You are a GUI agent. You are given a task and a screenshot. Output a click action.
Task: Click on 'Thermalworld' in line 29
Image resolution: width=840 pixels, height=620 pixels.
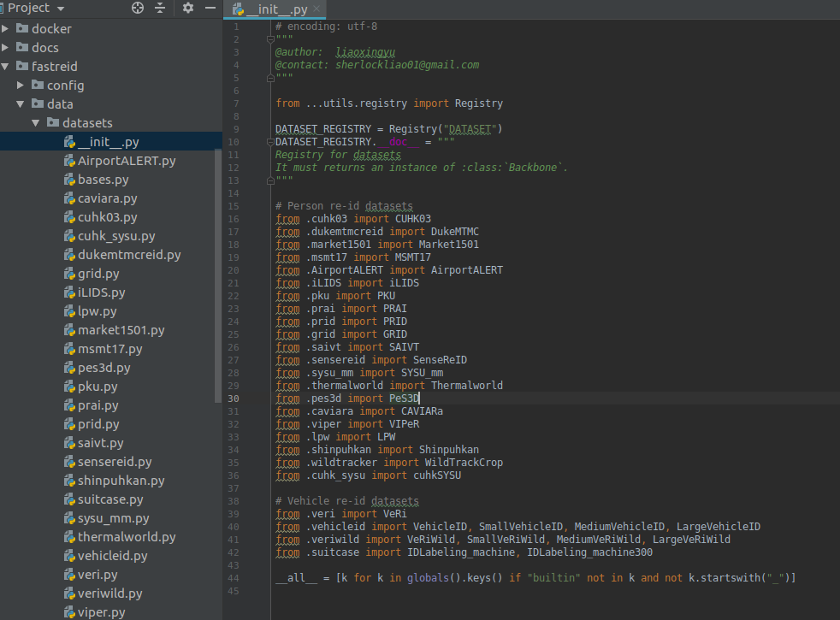[x=466, y=386]
